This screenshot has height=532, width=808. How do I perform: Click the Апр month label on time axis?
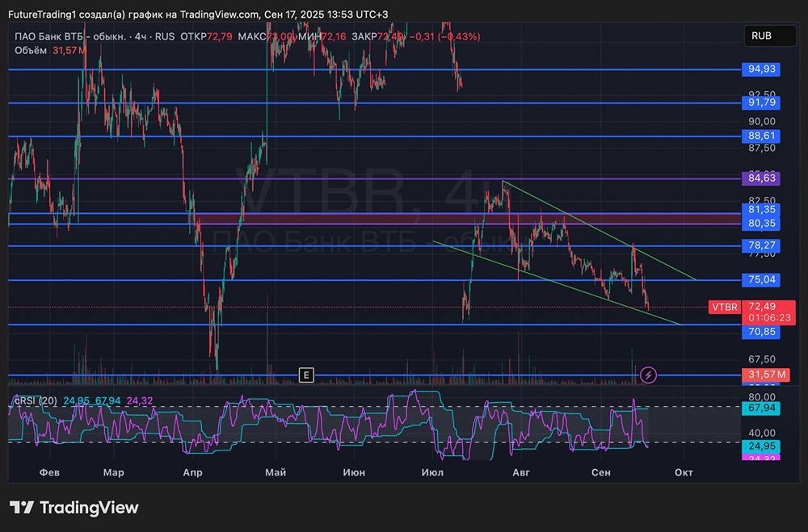193,472
